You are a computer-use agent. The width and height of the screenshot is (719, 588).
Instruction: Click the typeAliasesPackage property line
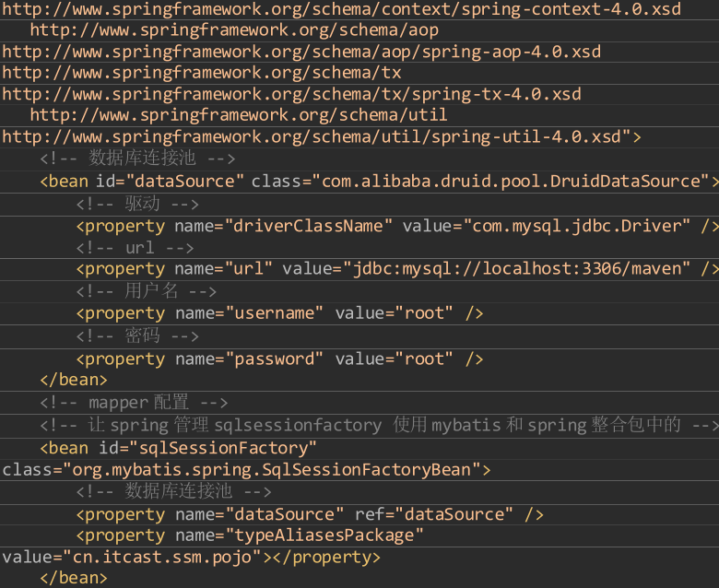coord(250,535)
